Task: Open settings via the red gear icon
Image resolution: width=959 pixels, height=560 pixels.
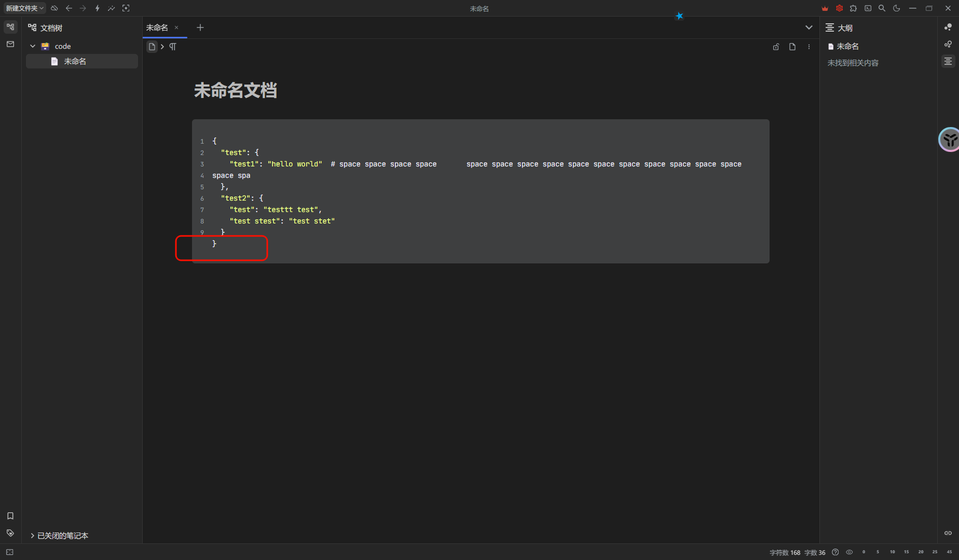Action: (x=839, y=8)
